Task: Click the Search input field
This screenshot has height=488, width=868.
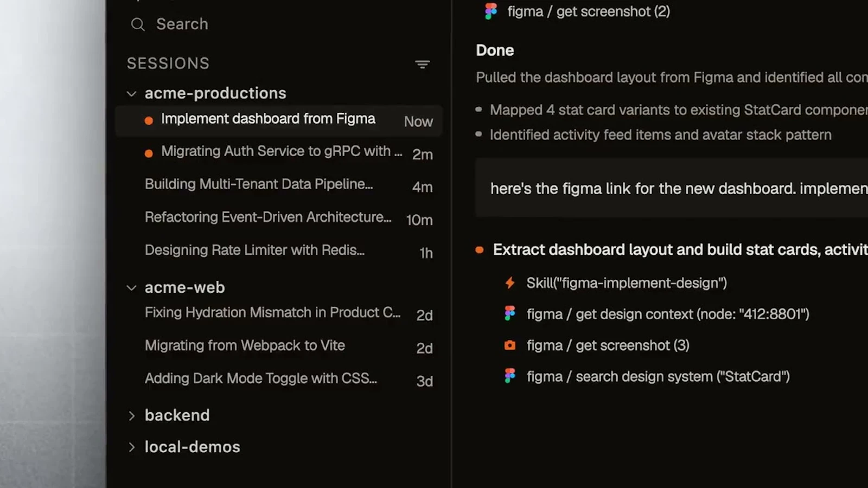Action: 182,24
